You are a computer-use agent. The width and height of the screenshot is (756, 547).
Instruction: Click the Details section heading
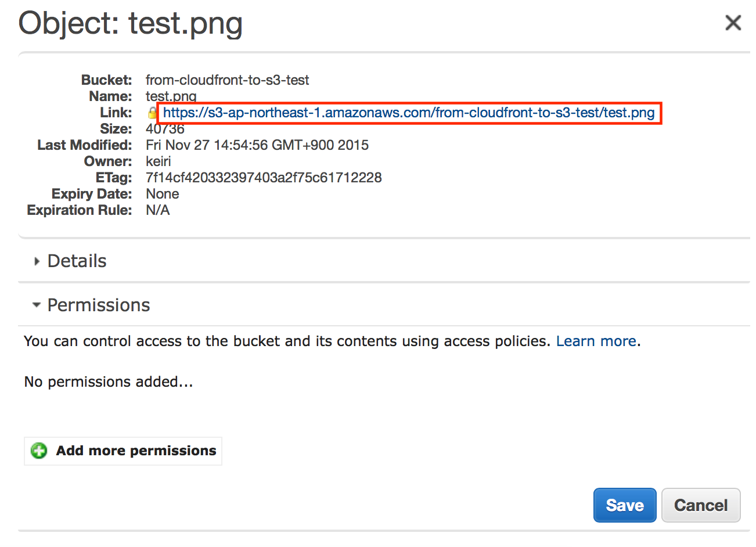point(77,261)
